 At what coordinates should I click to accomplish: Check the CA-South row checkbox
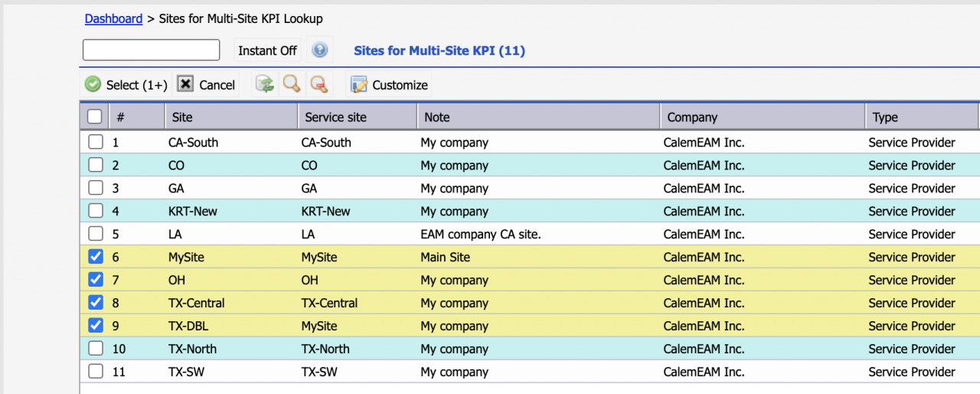(x=95, y=142)
